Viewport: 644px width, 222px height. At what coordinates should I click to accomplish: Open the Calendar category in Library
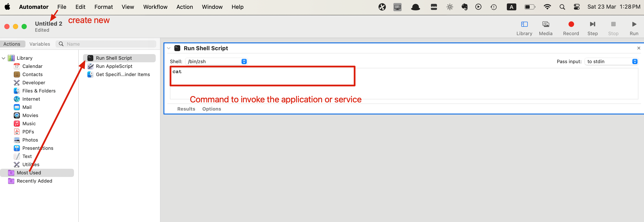coord(32,66)
